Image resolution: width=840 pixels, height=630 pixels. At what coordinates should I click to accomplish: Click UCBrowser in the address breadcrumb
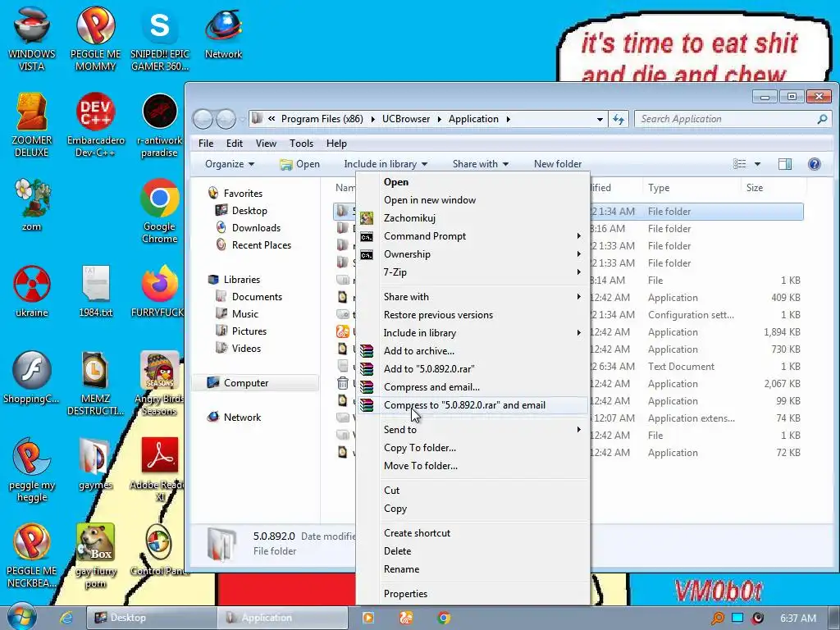(405, 119)
